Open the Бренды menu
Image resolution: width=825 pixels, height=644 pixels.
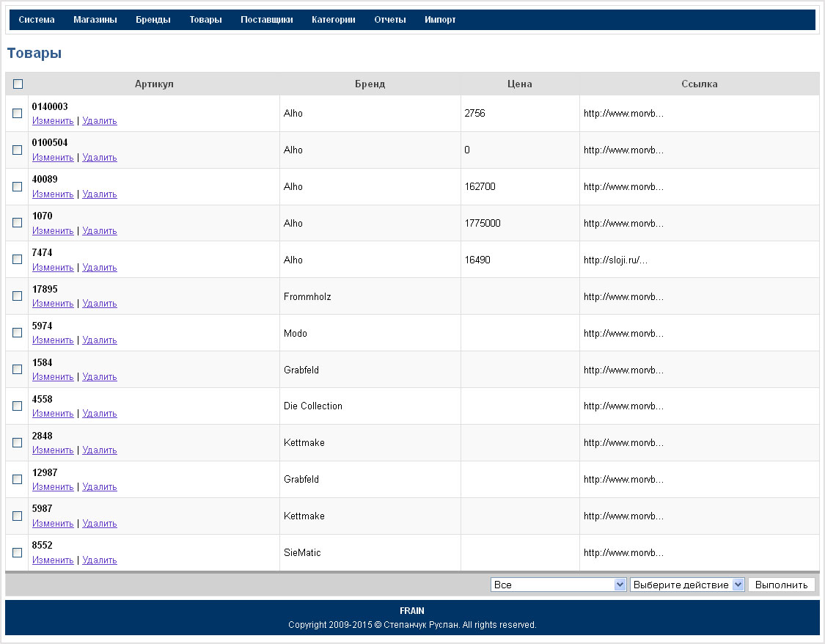(153, 20)
